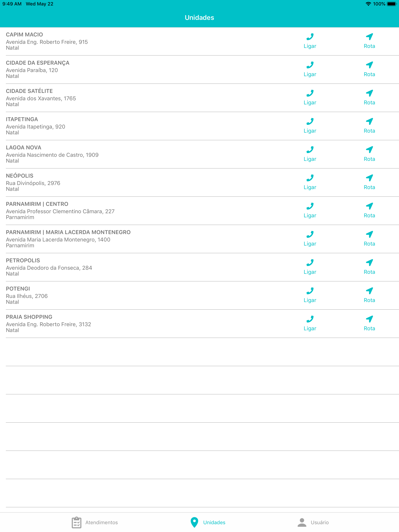Tap the route arrow icon for PETROPOLIS
The image size is (399, 532).
(369, 263)
